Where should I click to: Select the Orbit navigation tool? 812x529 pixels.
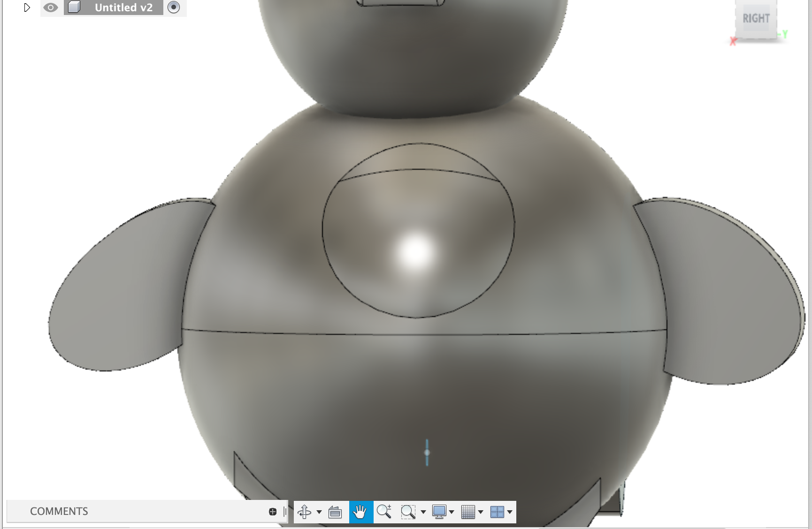pyautogui.click(x=304, y=512)
